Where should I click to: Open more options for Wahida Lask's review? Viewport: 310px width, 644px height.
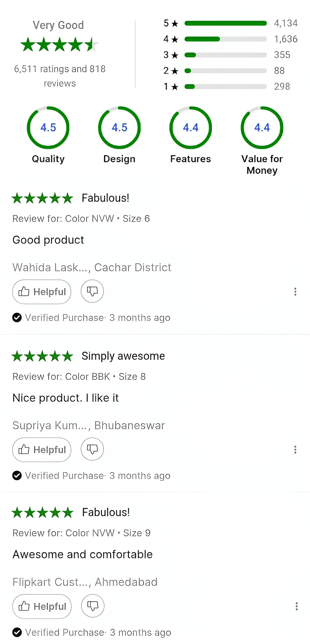295,291
